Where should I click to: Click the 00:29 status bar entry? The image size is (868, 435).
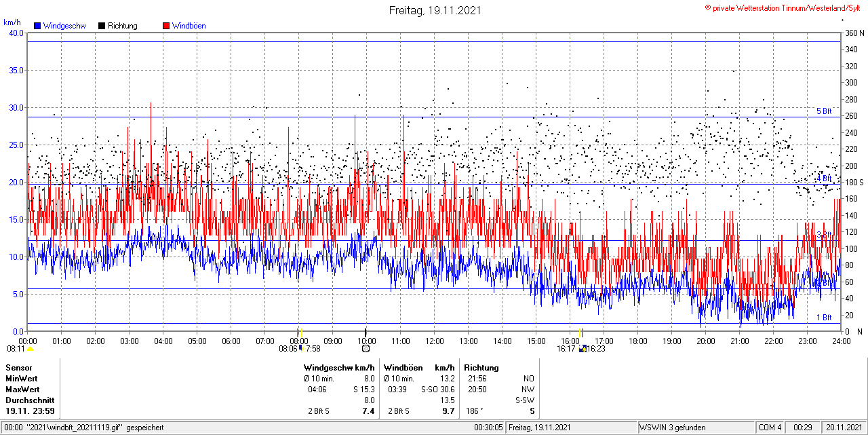(803, 428)
